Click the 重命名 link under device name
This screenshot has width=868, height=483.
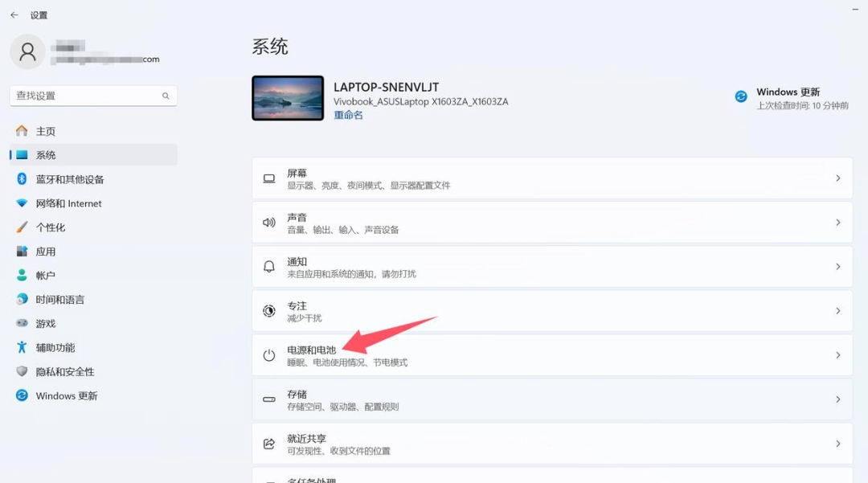pyautogui.click(x=348, y=115)
